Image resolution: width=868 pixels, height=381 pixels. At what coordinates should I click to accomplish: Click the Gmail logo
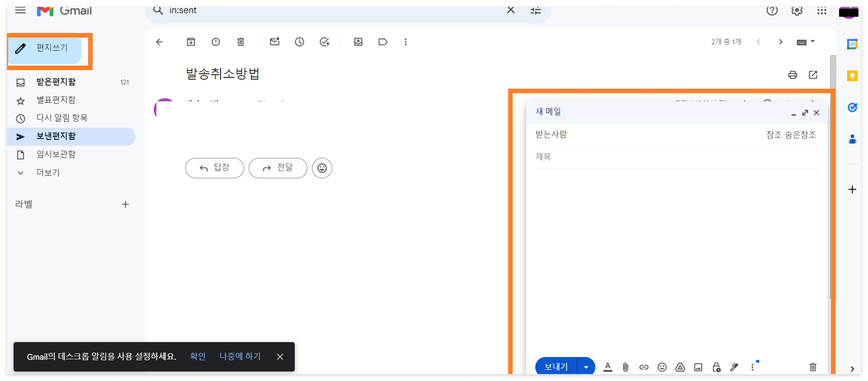point(64,10)
